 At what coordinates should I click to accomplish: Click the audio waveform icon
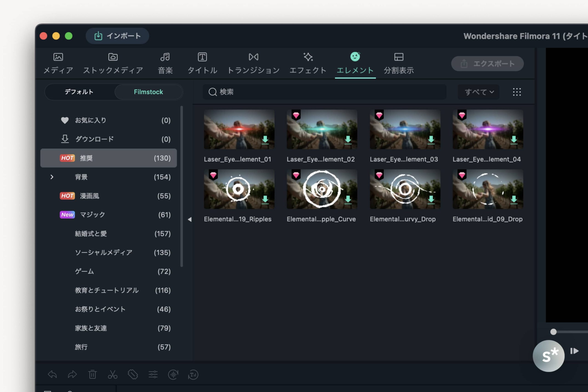click(x=173, y=374)
